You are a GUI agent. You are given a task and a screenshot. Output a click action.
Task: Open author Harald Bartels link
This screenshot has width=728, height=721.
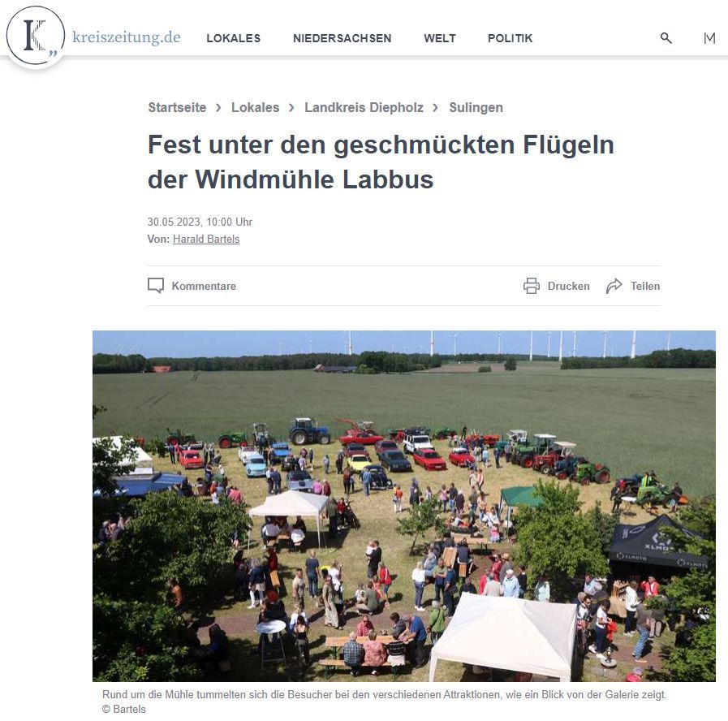(x=206, y=240)
